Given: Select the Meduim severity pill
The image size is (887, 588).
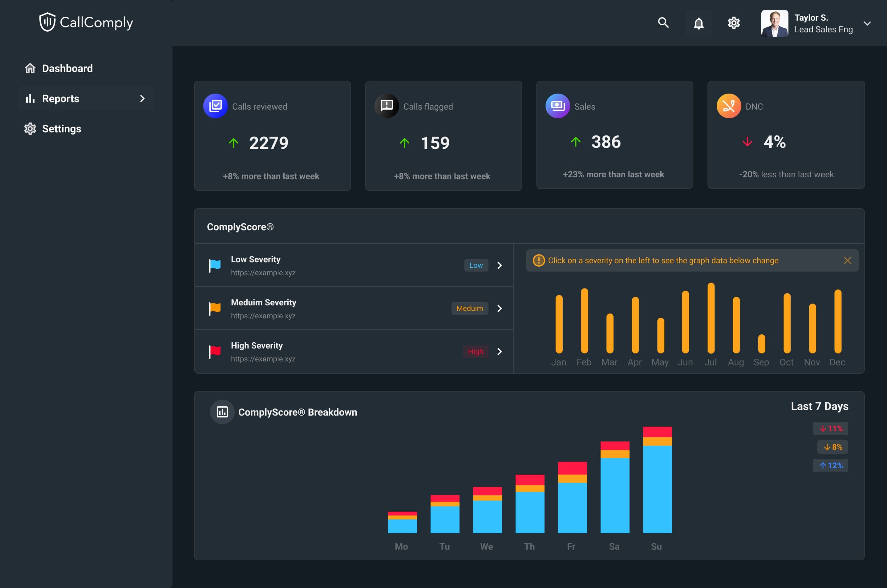Looking at the screenshot, I should tap(470, 308).
